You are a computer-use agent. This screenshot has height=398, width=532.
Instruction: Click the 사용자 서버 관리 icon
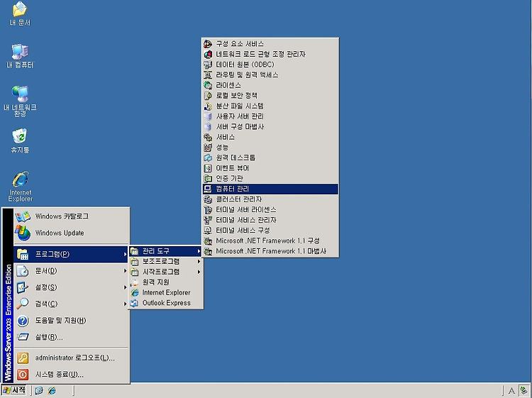(208, 116)
